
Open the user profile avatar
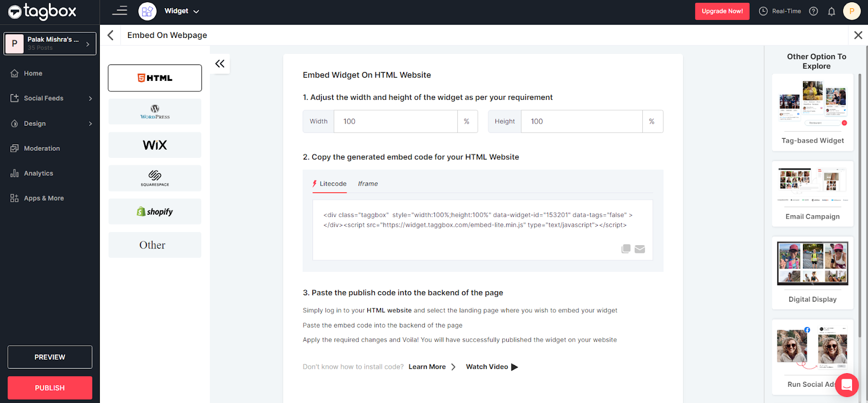pos(852,11)
